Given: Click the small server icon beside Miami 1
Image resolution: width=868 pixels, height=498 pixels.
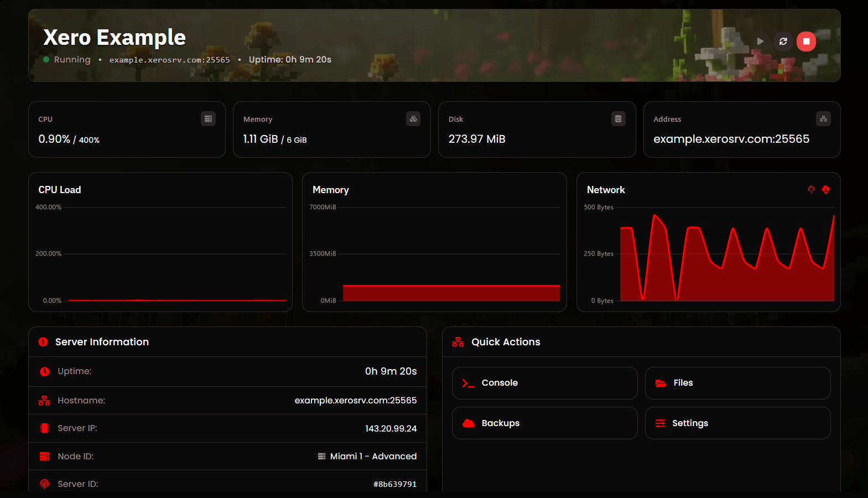Looking at the screenshot, I should click(x=321, y=456).
